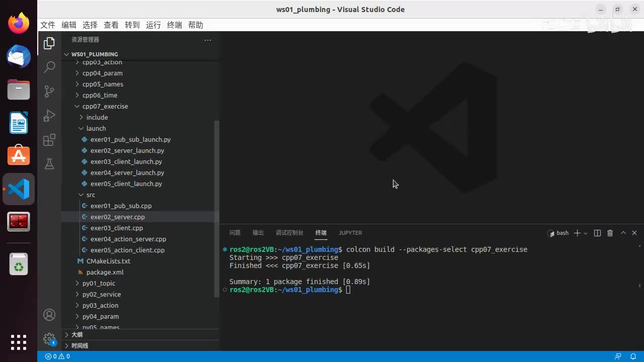Switch to the 调试控制台 panel tab
Image resolution: width=644 pixels, height=362 pixels.
pos(289,233)
